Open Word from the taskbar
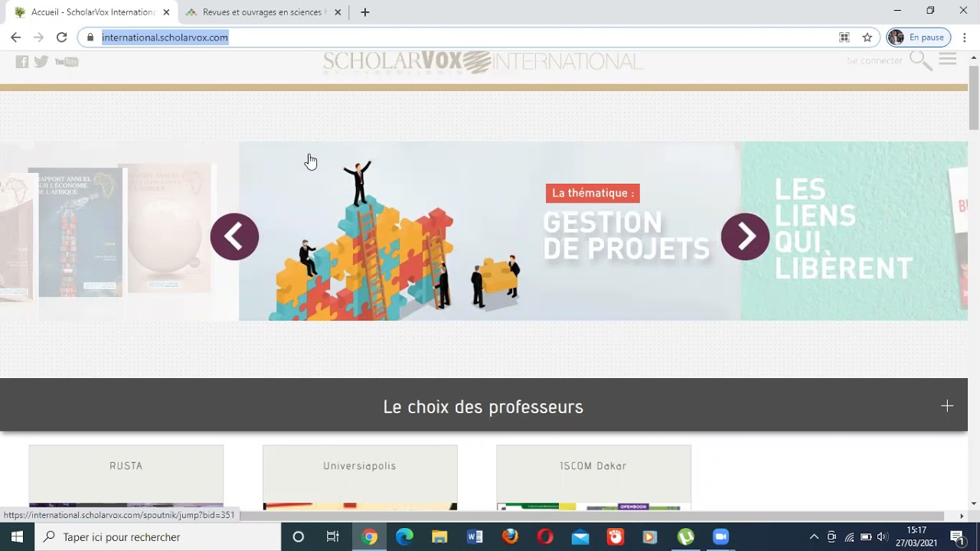 click(475, 537)
